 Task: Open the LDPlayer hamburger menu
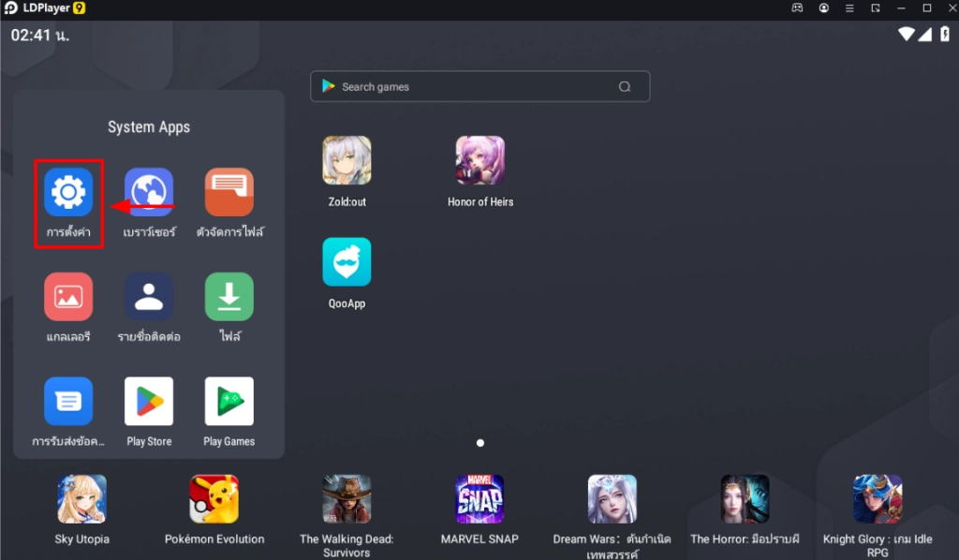pyautogui.click(x=849, y=7)
